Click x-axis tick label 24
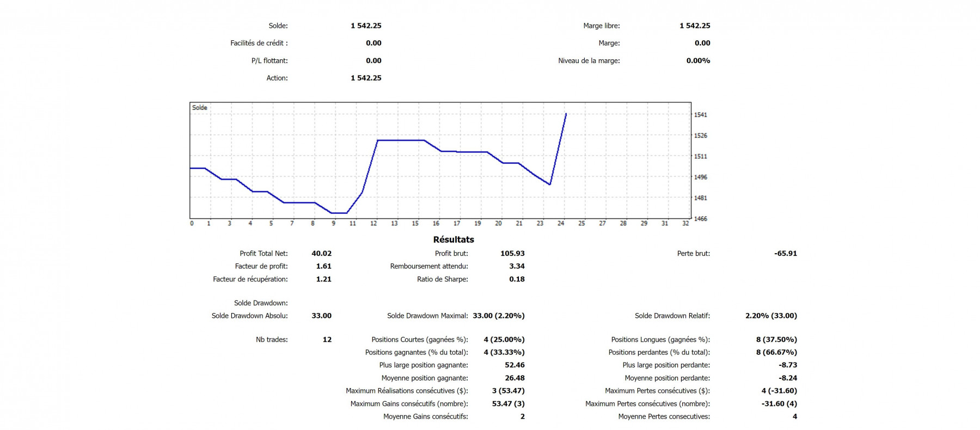Image resolution: width=980 pixels, height=430 pixels. pyautogui.click(x=561, y=223)
